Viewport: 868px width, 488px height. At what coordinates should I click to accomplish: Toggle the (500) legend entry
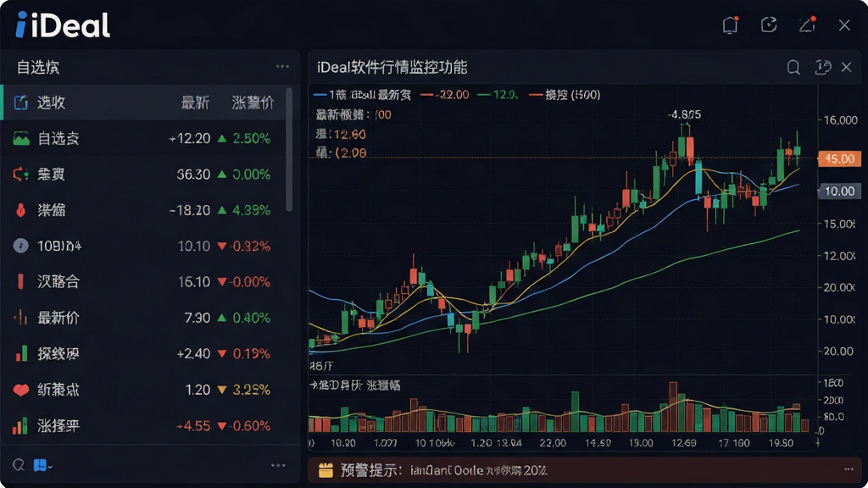point(565,95)
